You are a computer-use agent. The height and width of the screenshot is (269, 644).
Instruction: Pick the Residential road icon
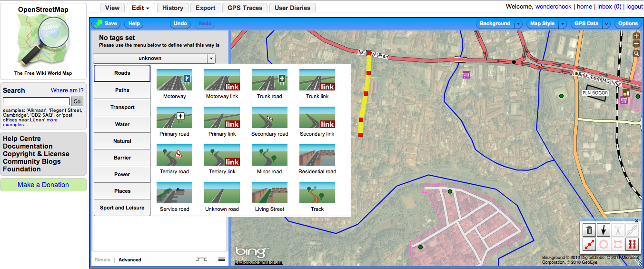click(x=317, y=155)
